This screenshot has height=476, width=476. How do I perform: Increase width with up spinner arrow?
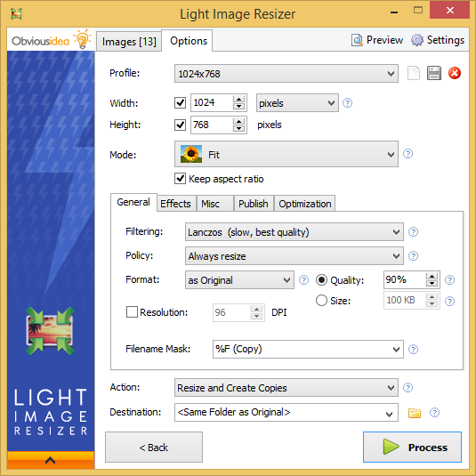tap(239, 99)
